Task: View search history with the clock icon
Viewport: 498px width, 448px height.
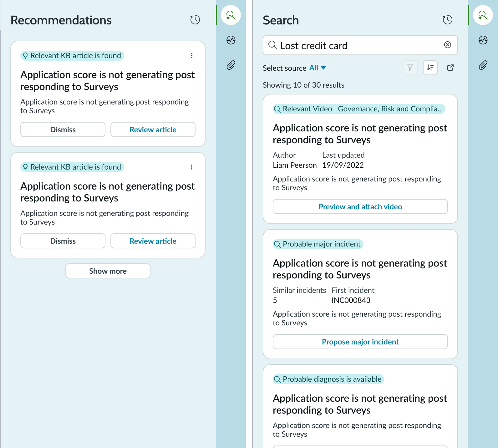Action: click(x=447, y=19)
